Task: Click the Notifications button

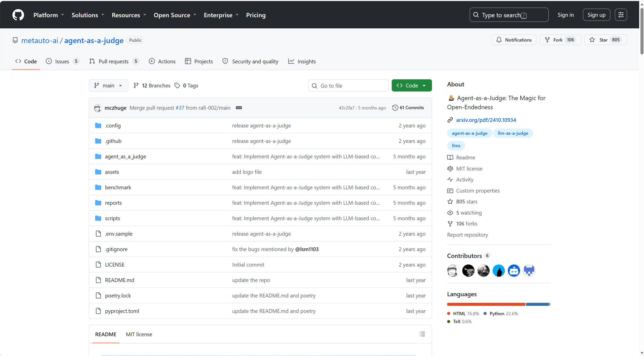Action: pyautogui.click(x=514, y=40)
